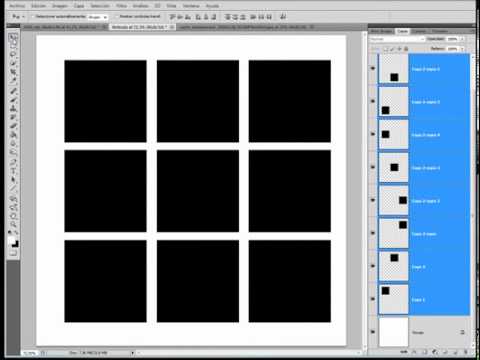Select layer thumbnail with top-left black square

pyautogui.click(x=394, y=299)
